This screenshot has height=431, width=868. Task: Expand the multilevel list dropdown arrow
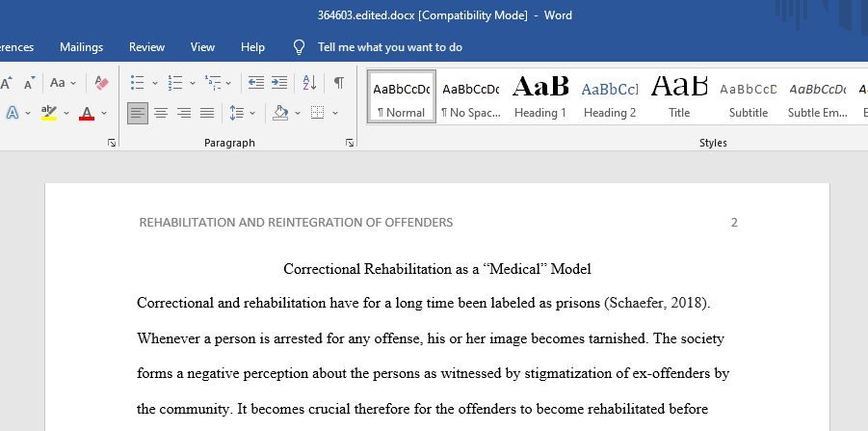point(228,84)
